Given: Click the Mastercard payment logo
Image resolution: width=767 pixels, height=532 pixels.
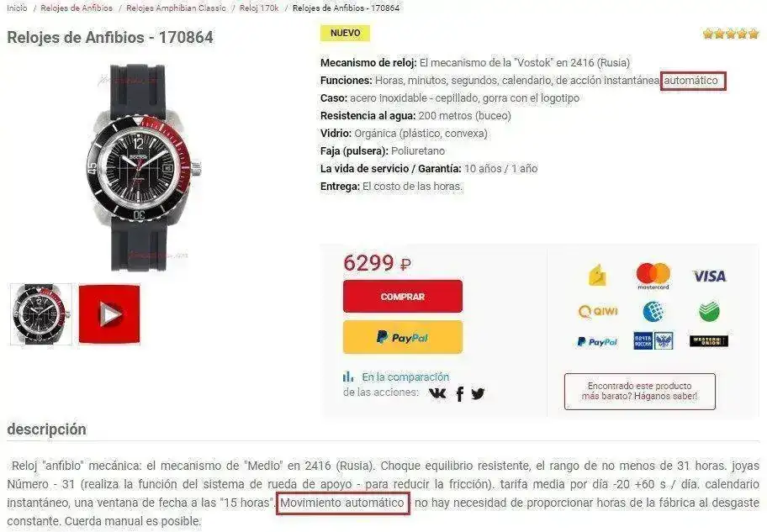Looking at the screenshot, I should coord(653,276).
